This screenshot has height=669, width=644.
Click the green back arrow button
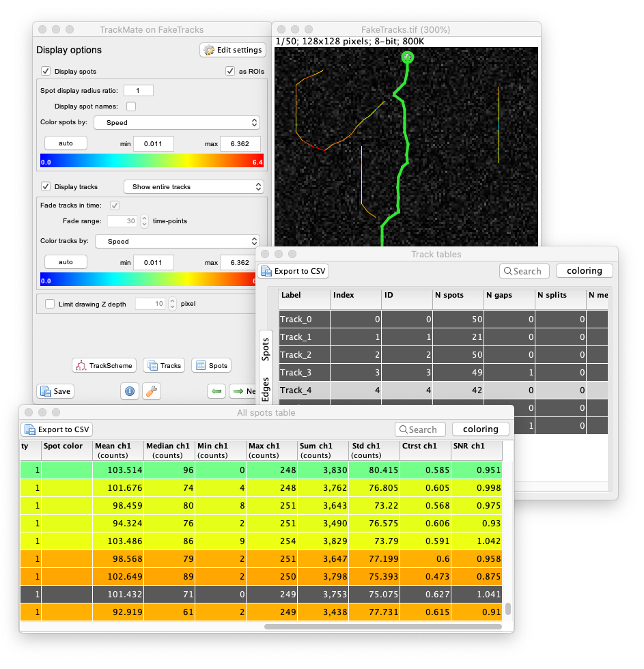point(216,391)
